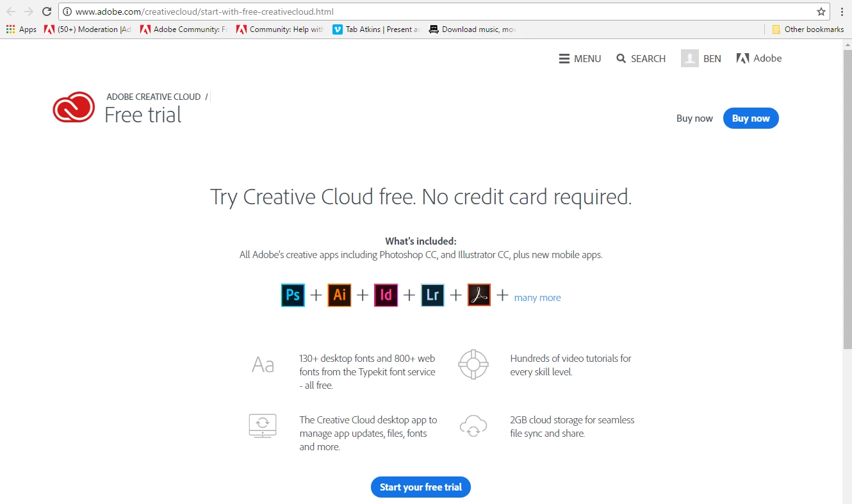Open the Download music bookmark

click(473, 29)
